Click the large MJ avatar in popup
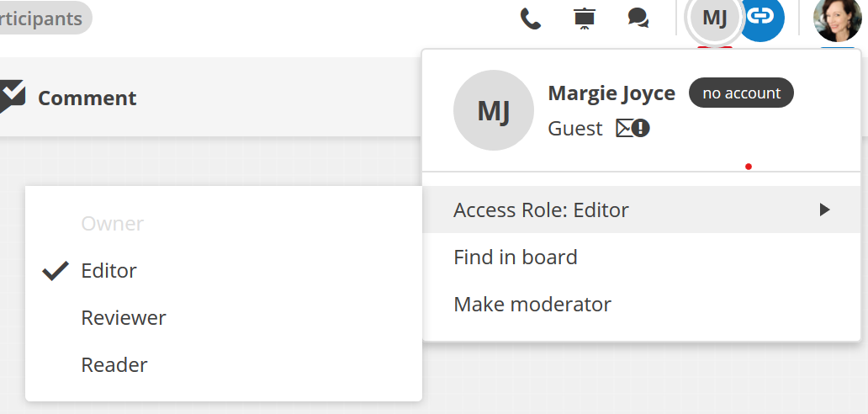Viewport: 868px width, 414px height. [x=493, y=110]
